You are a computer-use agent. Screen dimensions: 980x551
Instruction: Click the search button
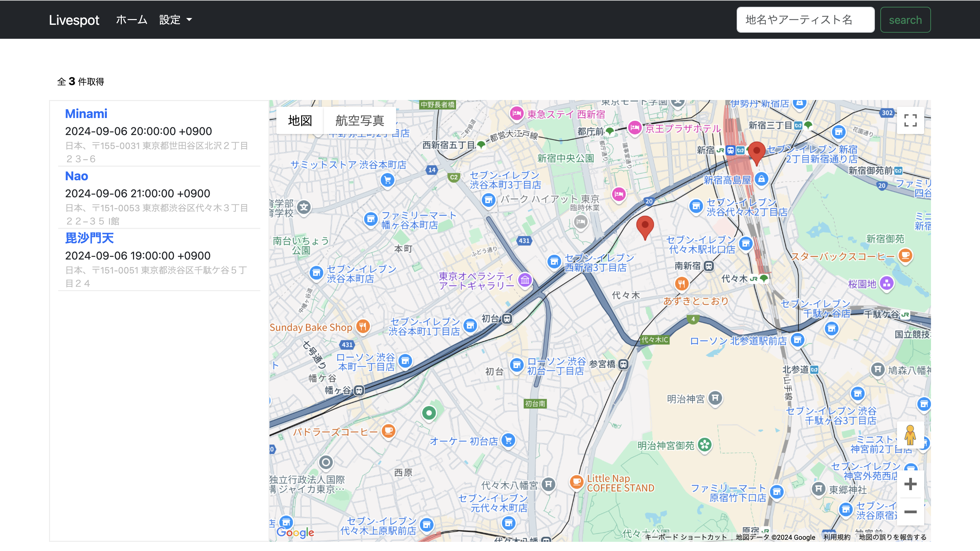tap(905, 19)
